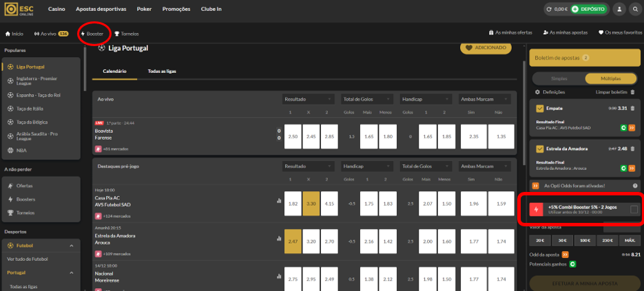This screenshot has height=291, width=644.
Task: Select 2.50 odds for Boavista win
Action: point(293,136)
